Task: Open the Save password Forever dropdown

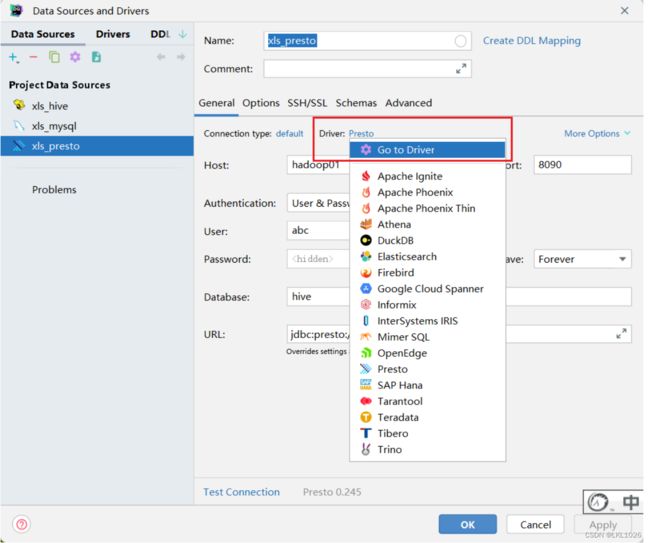Action: coord(582,259)
